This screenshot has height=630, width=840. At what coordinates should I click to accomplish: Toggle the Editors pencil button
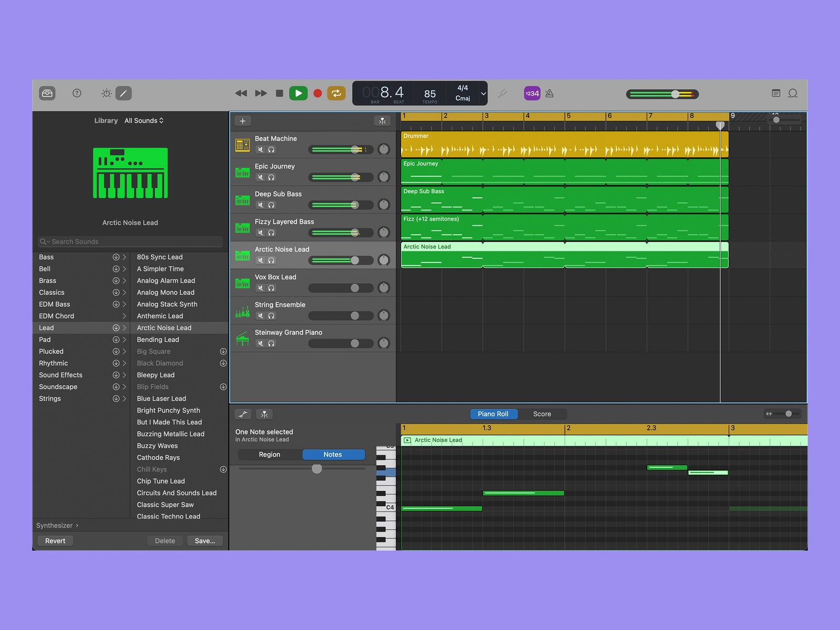[x=123, y=93]
